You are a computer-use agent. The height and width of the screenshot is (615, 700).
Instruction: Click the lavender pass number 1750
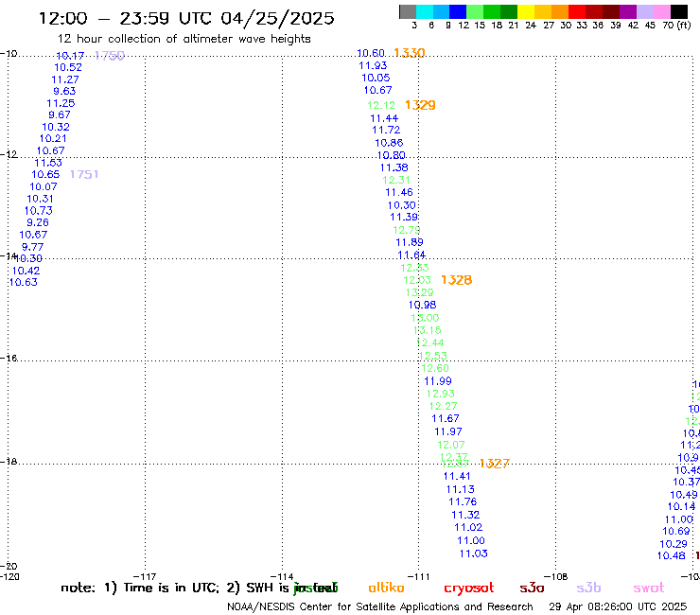[x=110, y=56]
